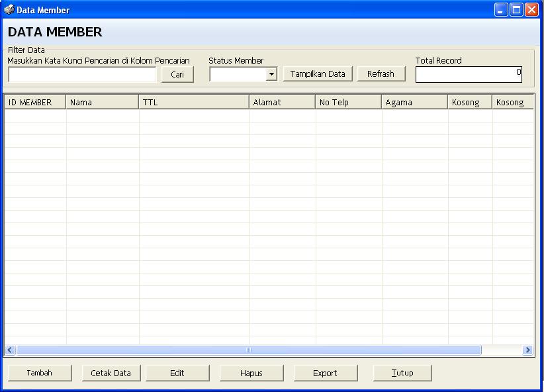Click the Cetak Data button
544x392 pixels.
tap(111, 373)
